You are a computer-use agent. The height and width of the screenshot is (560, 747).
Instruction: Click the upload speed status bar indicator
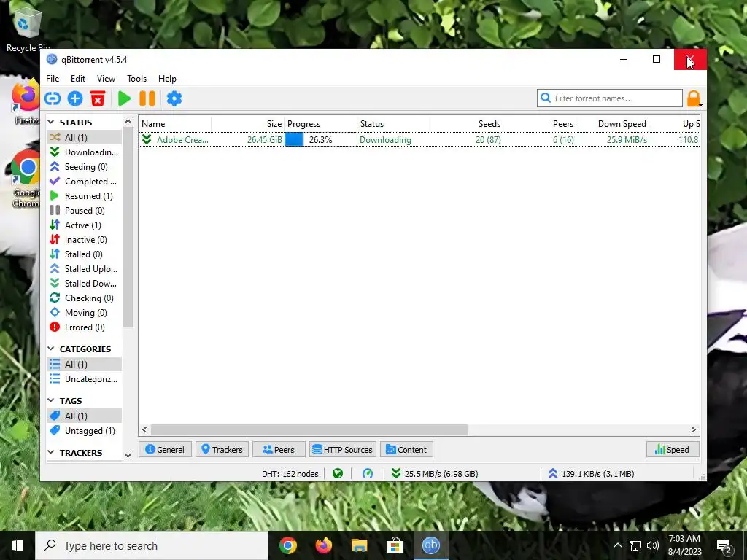(591, 473)
